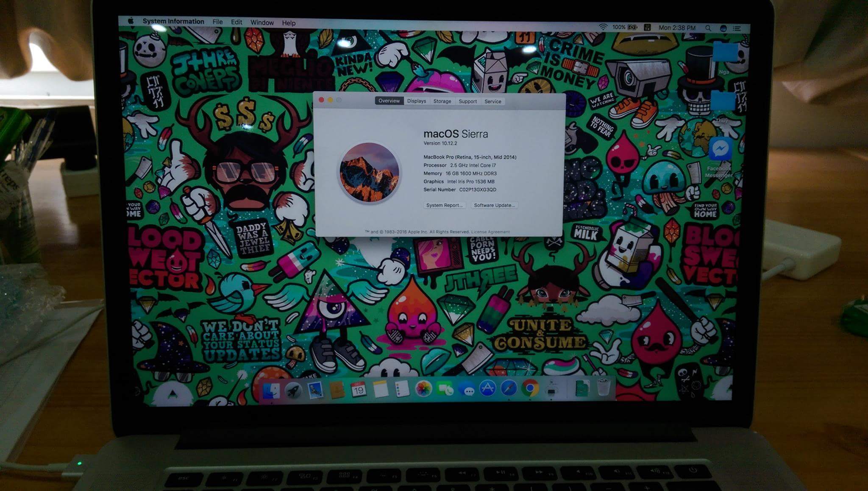Click graphics value Intel Iris Pro 1536 MB
This screenshot has height=491, width=868.
coord(471,181)
